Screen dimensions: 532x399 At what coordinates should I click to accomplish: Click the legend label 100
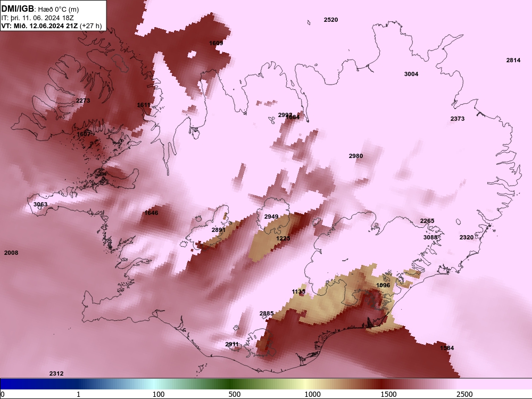pos(159,394)
